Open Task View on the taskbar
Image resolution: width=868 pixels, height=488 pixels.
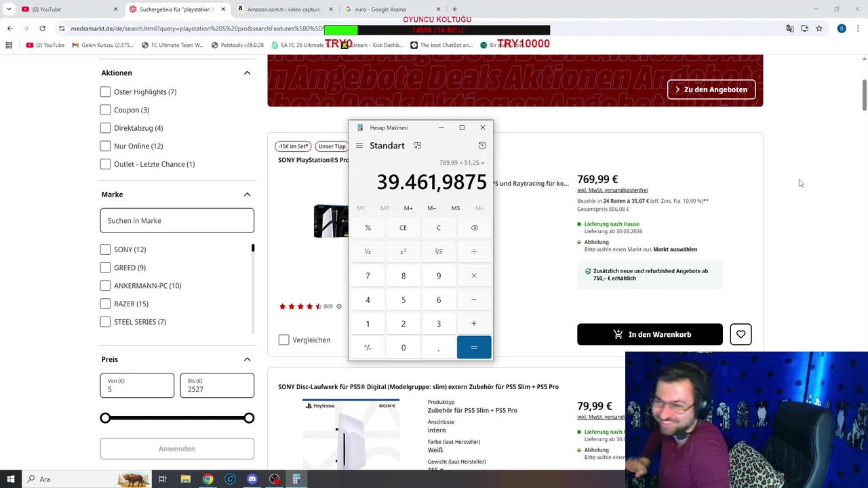(163, 479)
